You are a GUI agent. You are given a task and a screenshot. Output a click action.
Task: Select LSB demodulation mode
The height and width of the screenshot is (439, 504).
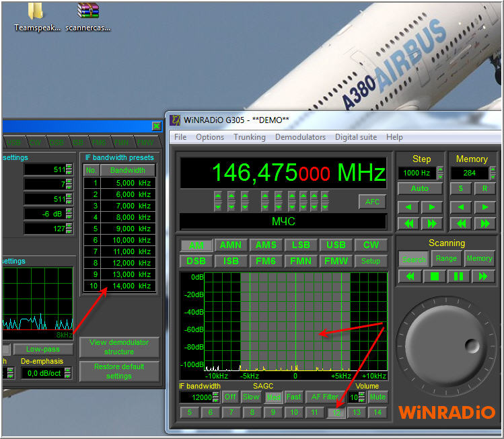click(x=301, y=245)
